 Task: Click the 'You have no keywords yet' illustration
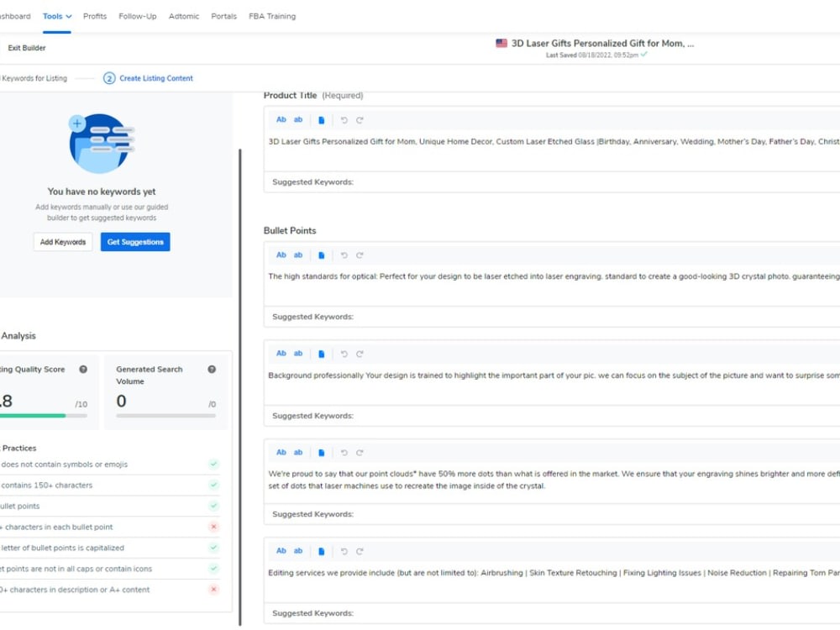(102, 143)
